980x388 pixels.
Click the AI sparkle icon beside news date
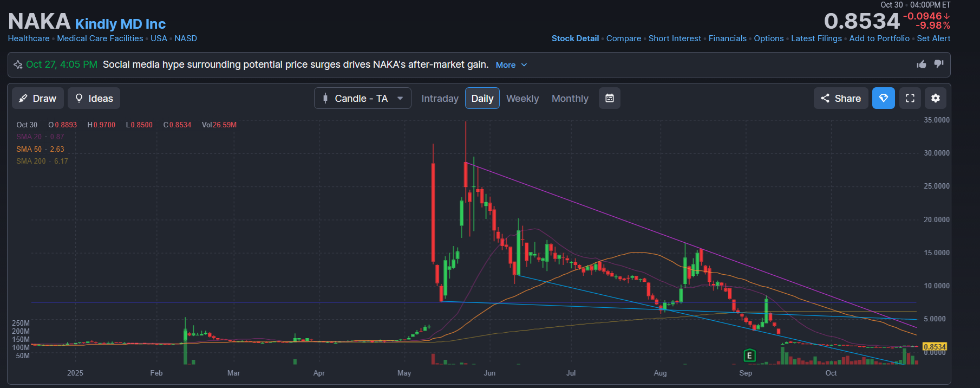pos(18,64)
